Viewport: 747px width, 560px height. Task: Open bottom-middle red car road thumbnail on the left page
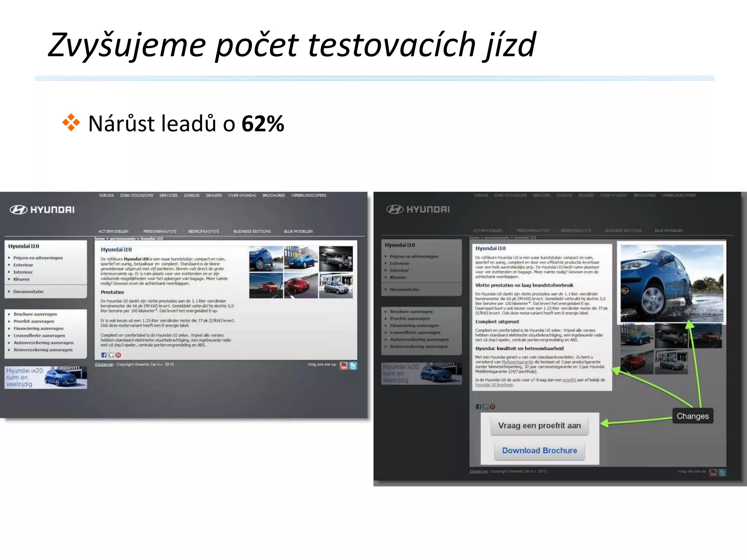[x=301, y=285]
